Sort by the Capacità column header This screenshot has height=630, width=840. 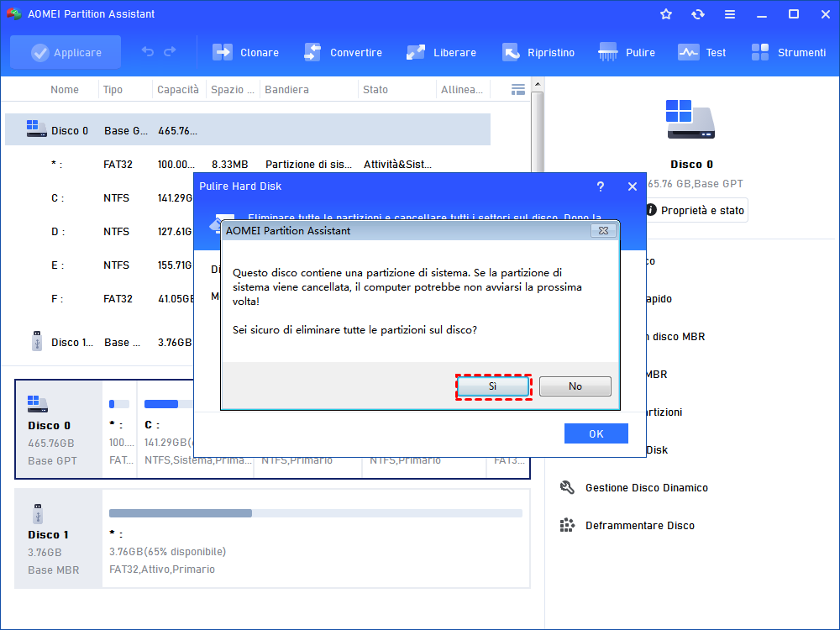click(178, 90)
